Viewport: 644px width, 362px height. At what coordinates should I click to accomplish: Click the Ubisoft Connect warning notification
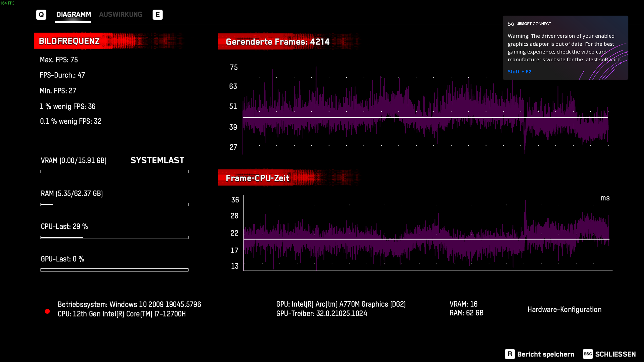click(565, 48)
